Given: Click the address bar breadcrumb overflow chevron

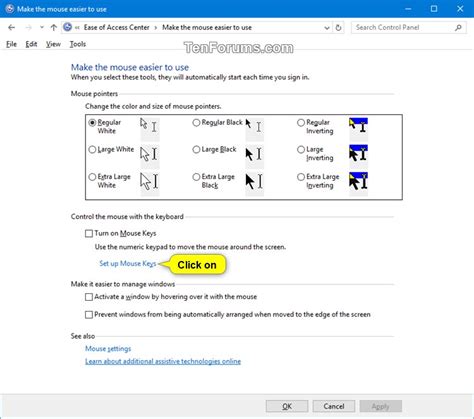Looking at the screenshot, I should pos(77,28).
